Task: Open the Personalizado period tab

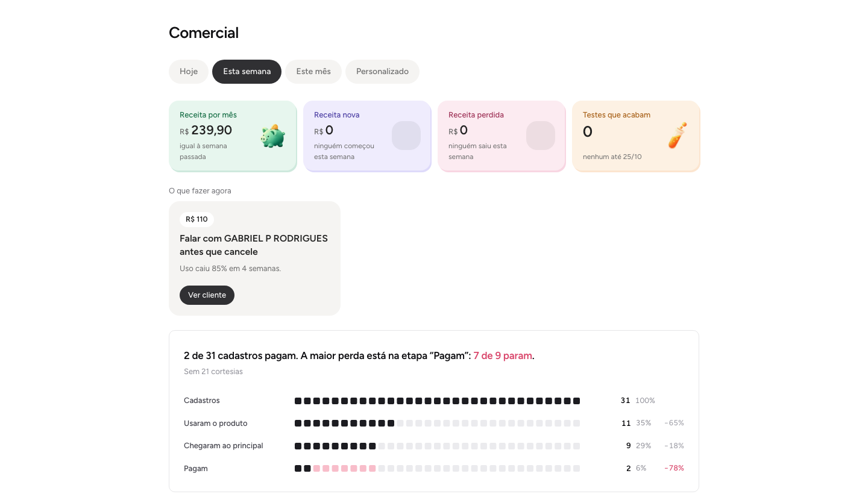Action: 382,72
